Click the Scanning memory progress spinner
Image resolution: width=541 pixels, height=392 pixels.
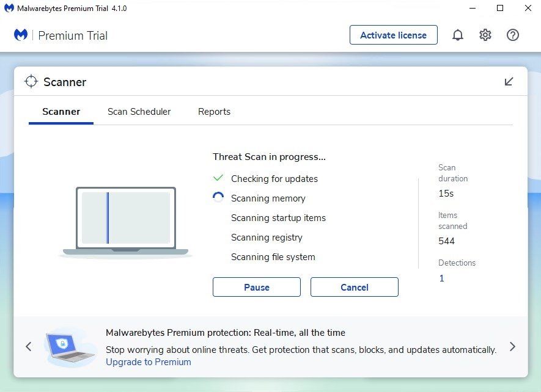pos(218,198)
